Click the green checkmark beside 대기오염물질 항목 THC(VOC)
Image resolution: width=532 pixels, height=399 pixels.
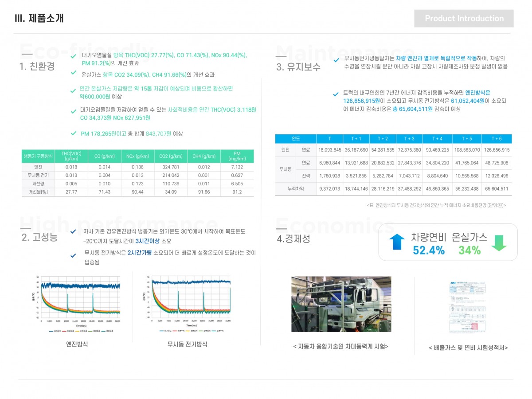74,56
